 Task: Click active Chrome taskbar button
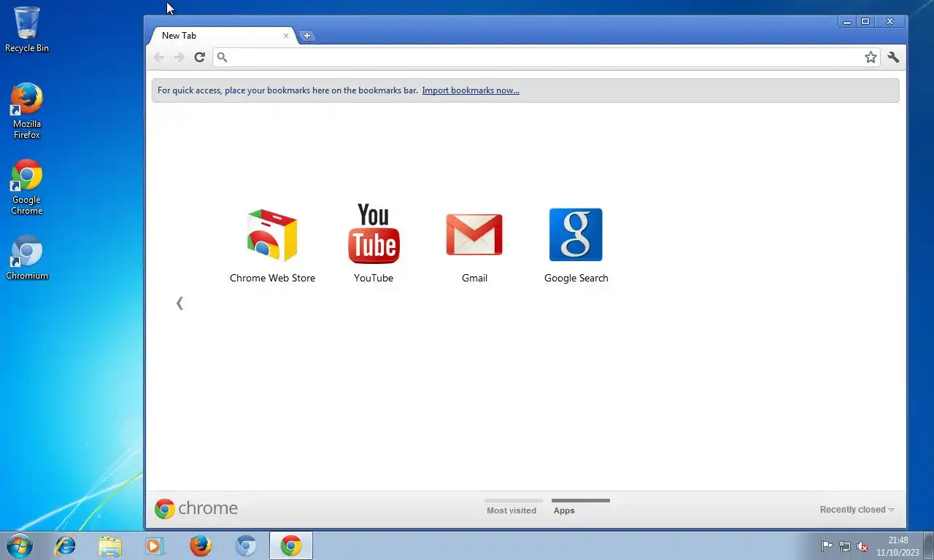(x=291, y=545)
